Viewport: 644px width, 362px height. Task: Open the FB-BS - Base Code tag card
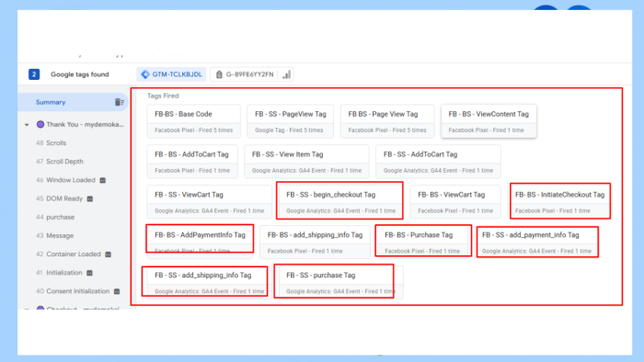[194, 121]
